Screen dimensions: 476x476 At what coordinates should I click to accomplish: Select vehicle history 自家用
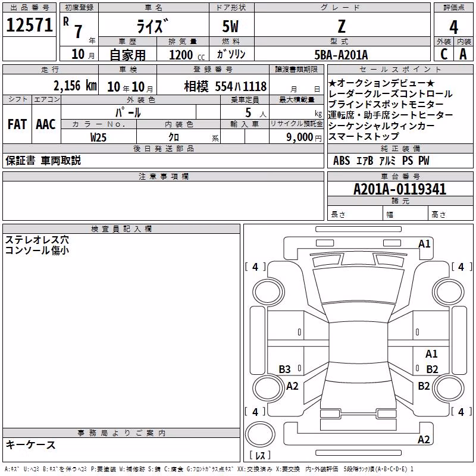pos(127,55)
